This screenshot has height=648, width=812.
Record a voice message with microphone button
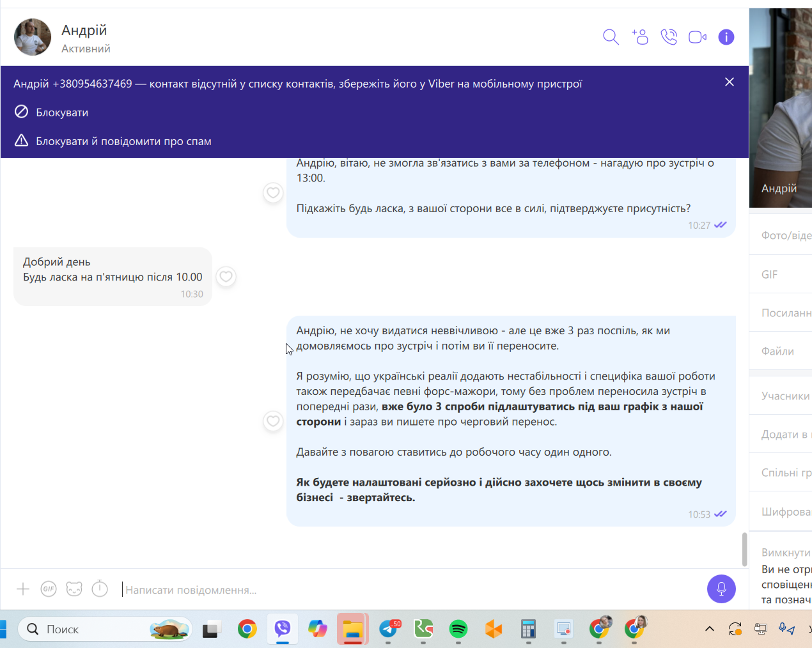[721, 589]
